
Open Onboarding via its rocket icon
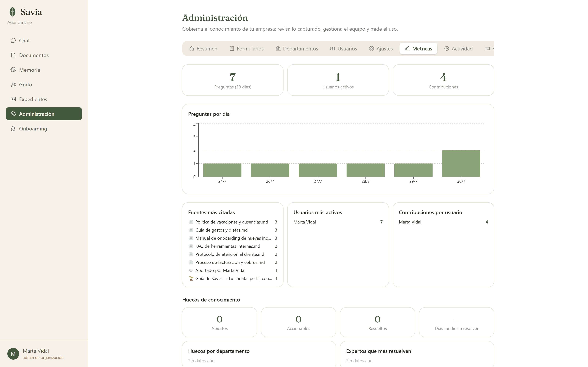pyautogui.click(x=13, y=129)
